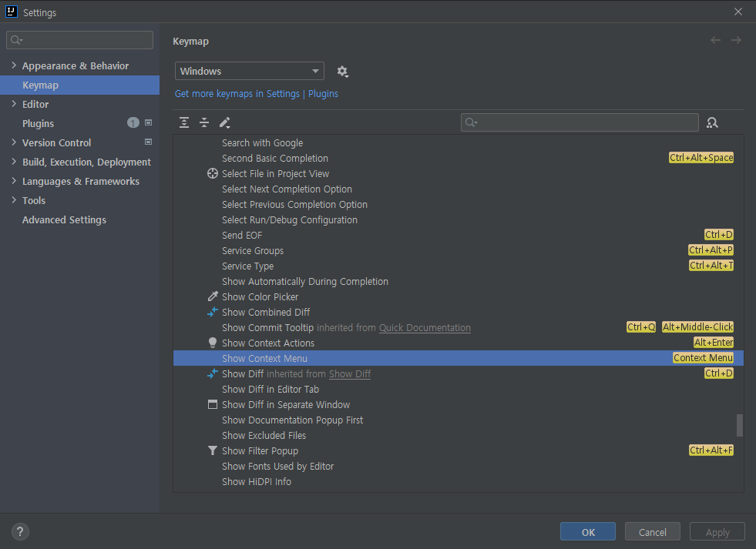Click the settings search field
This screenshot has height=549, width=756.
[79, 40]
